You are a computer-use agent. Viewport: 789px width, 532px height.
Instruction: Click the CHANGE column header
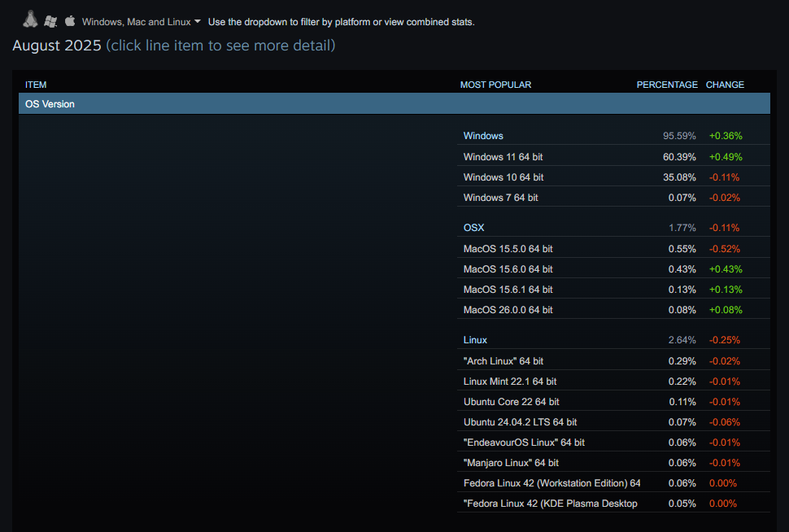[725, 85]
